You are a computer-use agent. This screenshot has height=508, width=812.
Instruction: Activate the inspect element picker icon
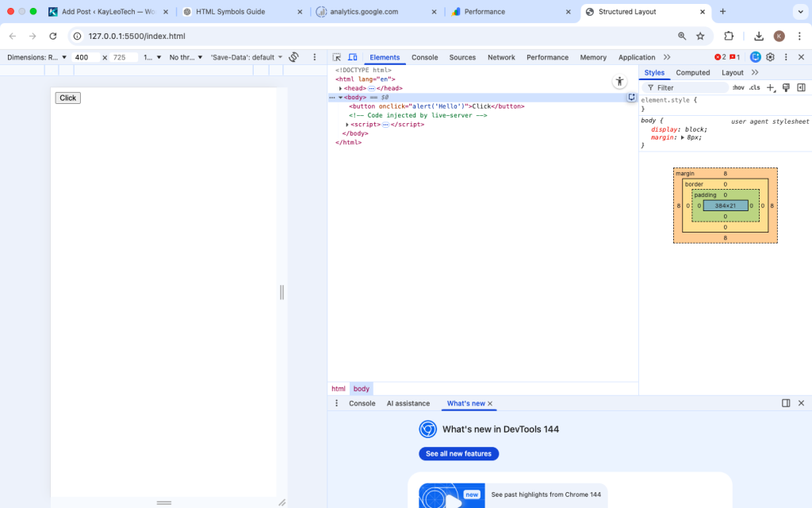(336, 57)
